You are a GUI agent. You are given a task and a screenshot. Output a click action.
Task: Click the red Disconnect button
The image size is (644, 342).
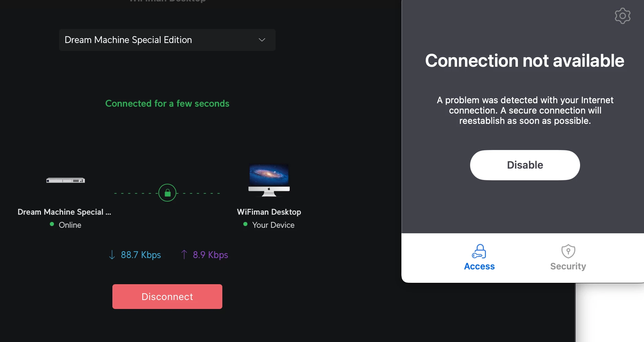pos(167,297)
